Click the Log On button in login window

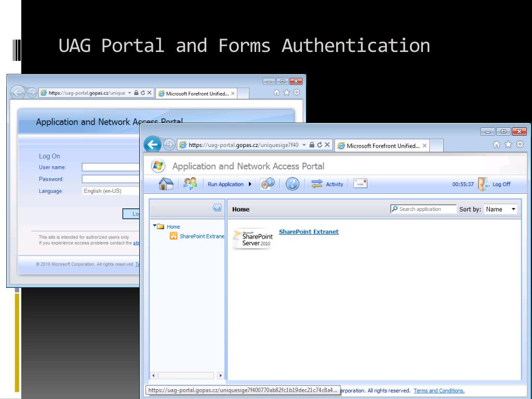click(x=131, y=214)
